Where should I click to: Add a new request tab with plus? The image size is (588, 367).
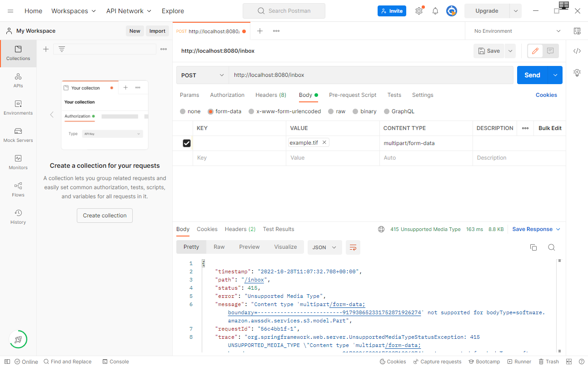(x=260, y=31)
